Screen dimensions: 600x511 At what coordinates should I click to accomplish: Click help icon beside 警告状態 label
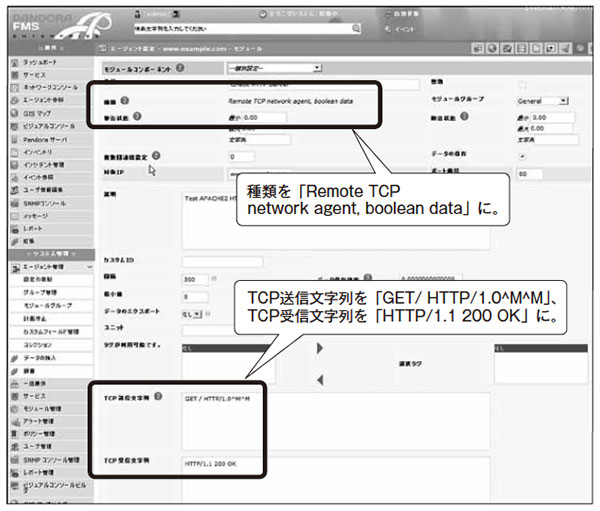pyautogui.click(x=137, y=116)
